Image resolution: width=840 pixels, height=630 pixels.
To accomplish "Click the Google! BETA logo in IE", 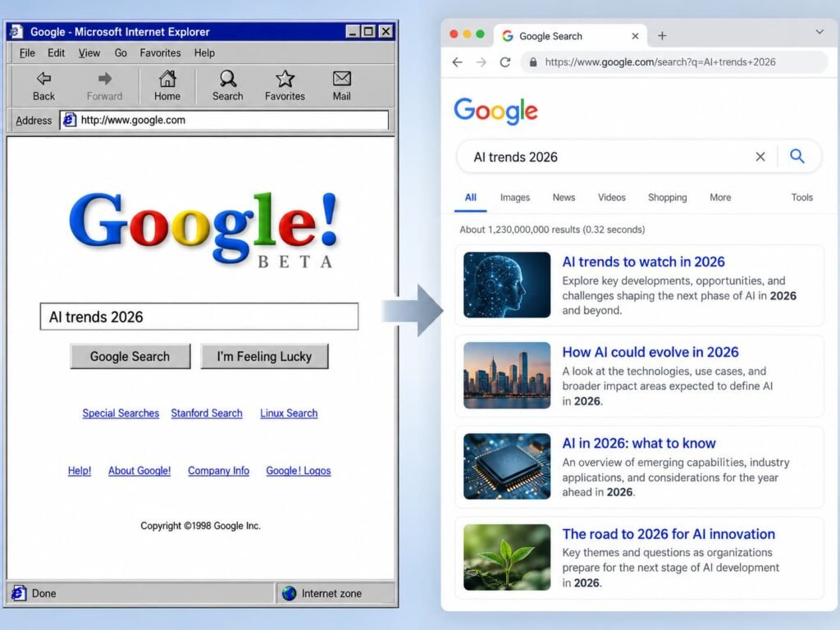I will [x=203, y=229].
